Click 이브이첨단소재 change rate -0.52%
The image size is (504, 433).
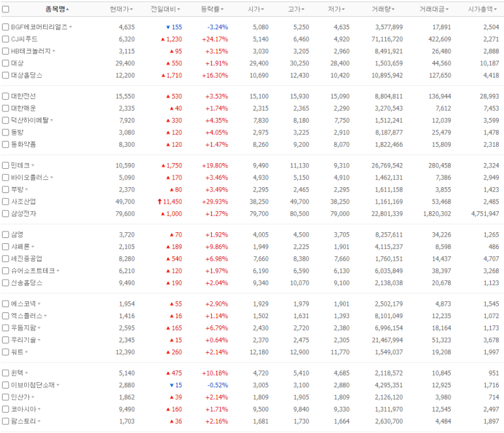point(218,385)
